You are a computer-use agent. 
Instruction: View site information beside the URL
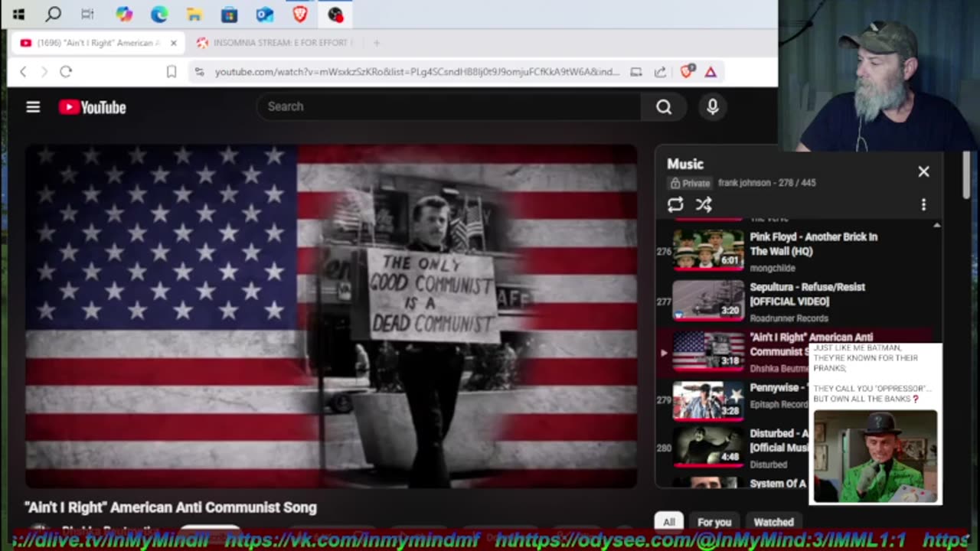[199, 72]
